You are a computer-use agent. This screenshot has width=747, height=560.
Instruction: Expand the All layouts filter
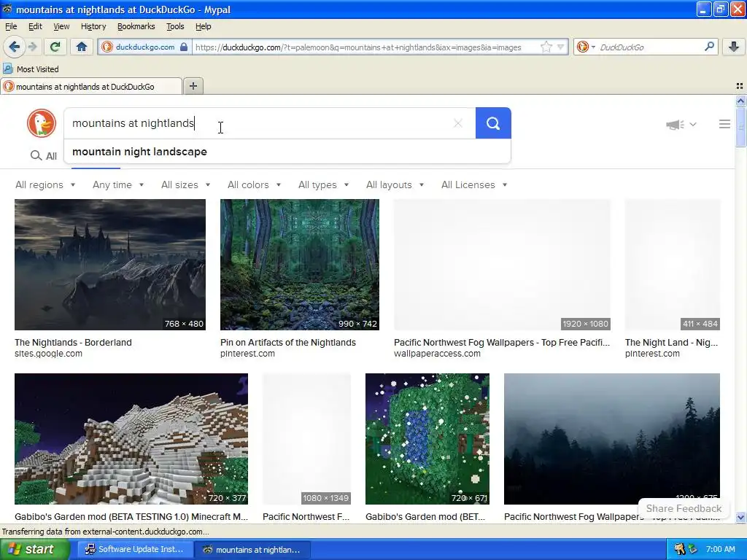[x=395, y=184]
